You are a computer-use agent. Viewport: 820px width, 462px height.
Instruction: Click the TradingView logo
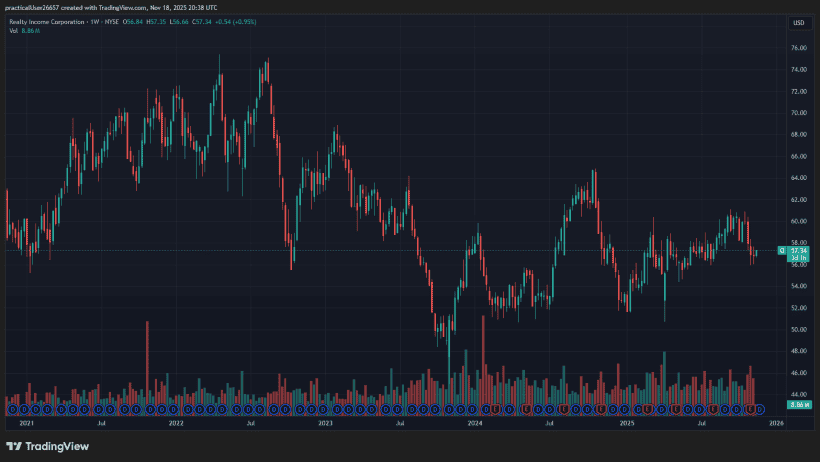[x=34, y=447]
